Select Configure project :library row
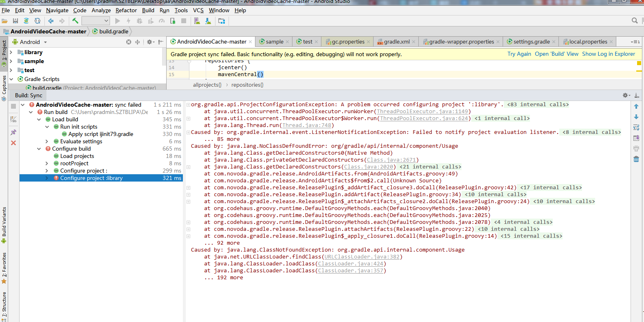 tap(101, 178)
